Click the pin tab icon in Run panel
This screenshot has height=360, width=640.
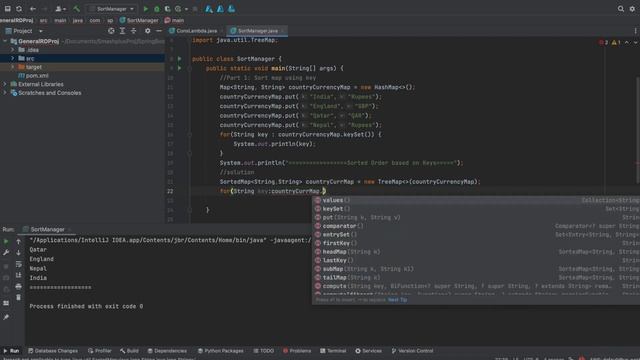pyautogui.click(x=6, y=317)
